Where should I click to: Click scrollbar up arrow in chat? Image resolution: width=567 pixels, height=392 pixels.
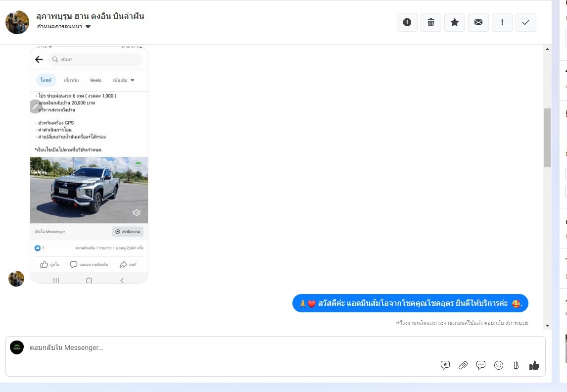click(x=547, y=49)
